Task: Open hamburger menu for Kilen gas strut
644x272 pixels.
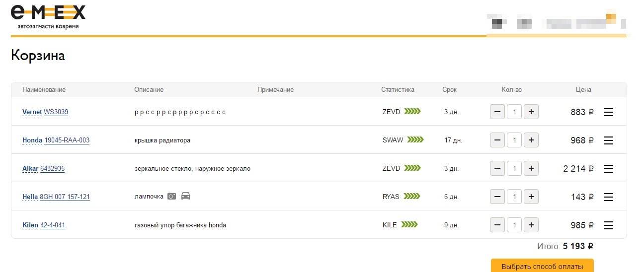Action: (608, 225)
